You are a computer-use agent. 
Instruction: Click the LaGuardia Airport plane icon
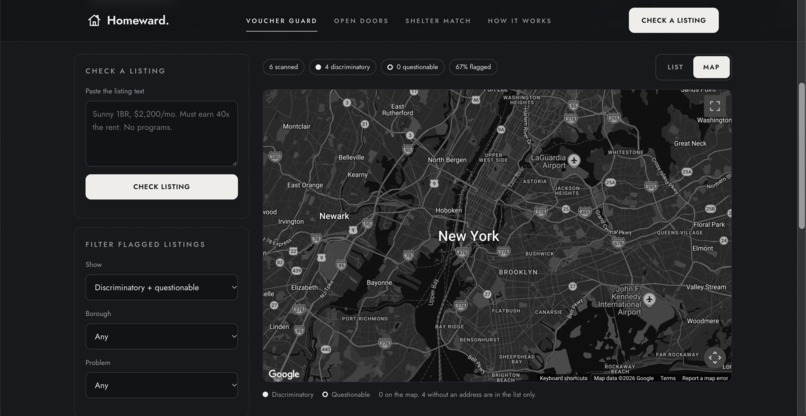[x=574, y=160]
